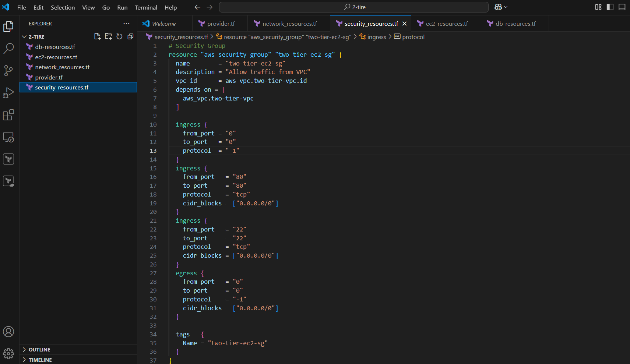Open the View menu

88,7
